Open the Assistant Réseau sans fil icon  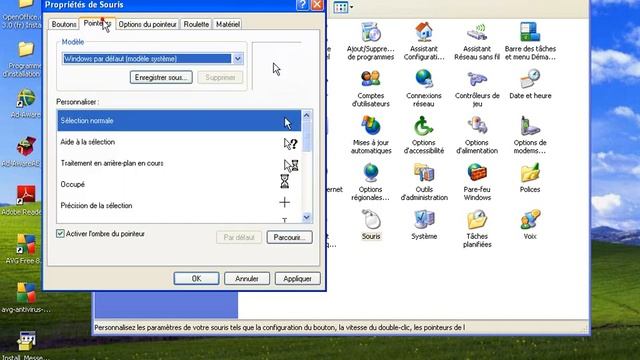477,41
